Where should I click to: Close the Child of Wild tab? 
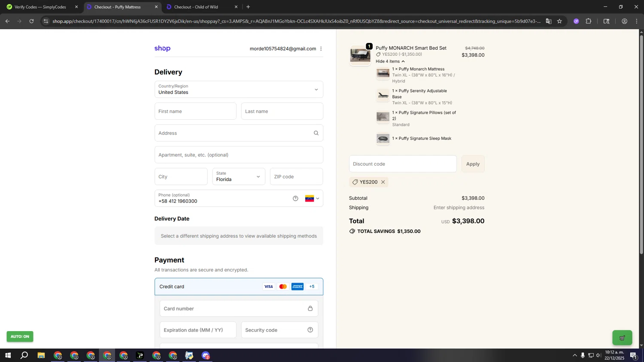(236, 7)
